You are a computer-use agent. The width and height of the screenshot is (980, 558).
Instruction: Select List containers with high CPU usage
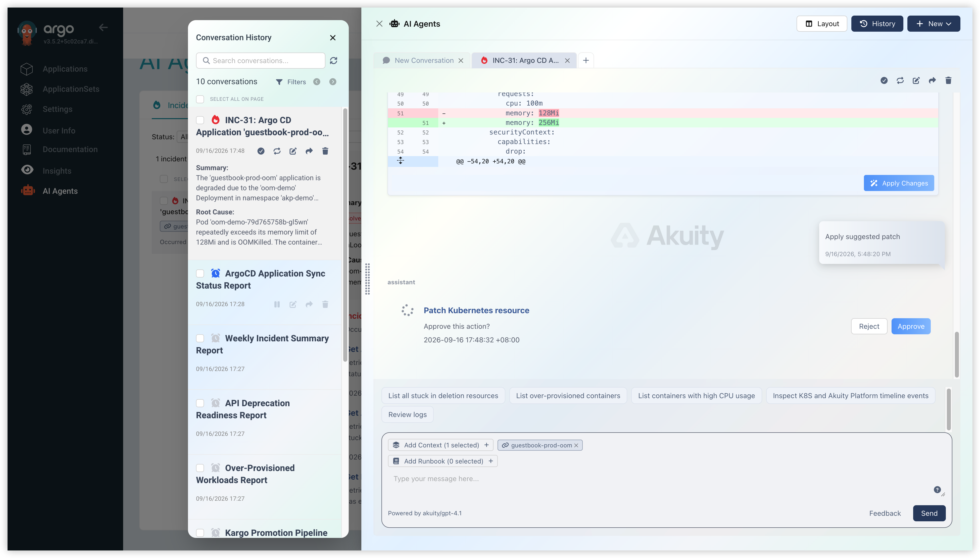(696, 396)
